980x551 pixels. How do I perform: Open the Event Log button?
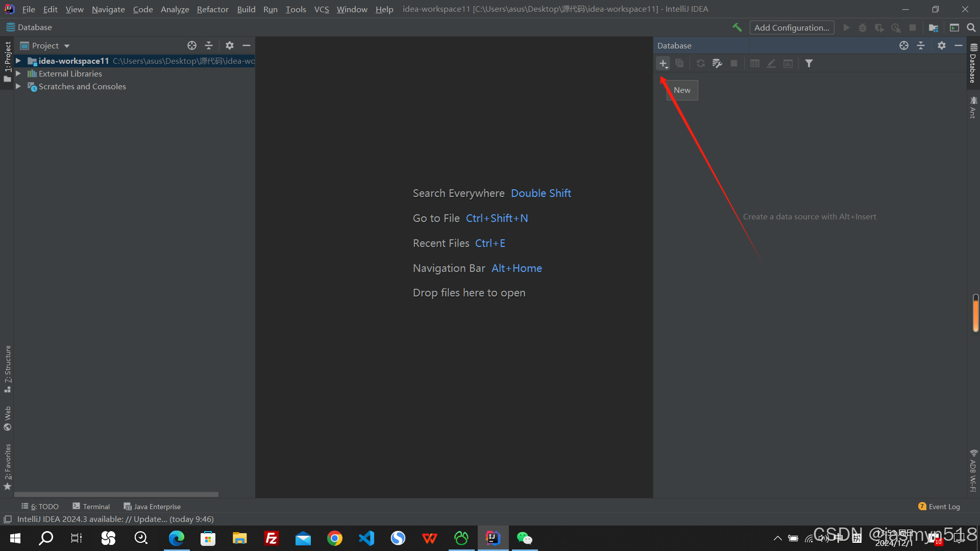pos(939,507)
